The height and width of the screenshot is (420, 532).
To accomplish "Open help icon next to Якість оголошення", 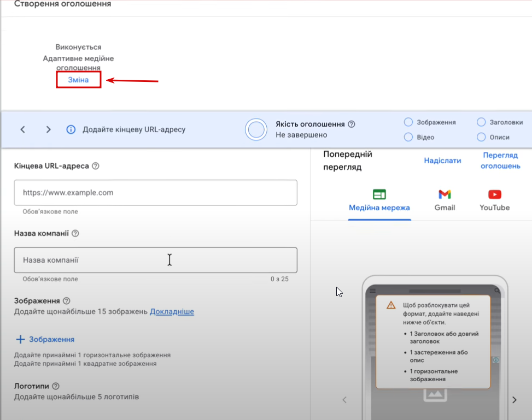I will [x=352, y=124].
